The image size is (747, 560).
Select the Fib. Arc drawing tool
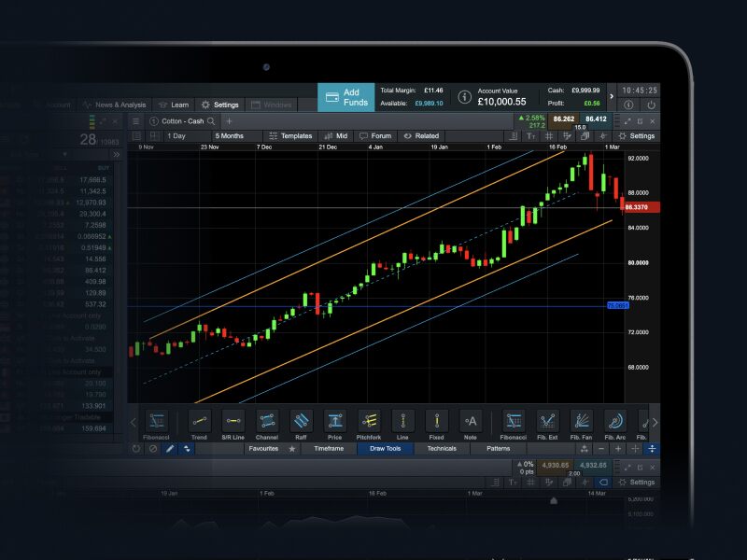[615, 425]
